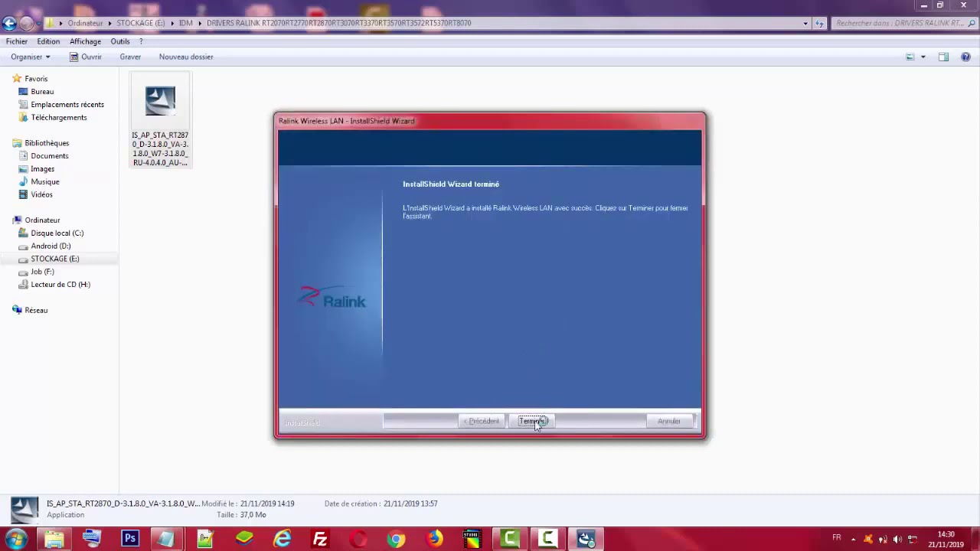Select Documents library
The width and height of the screenshot is (980, 551).
(50, 156)
